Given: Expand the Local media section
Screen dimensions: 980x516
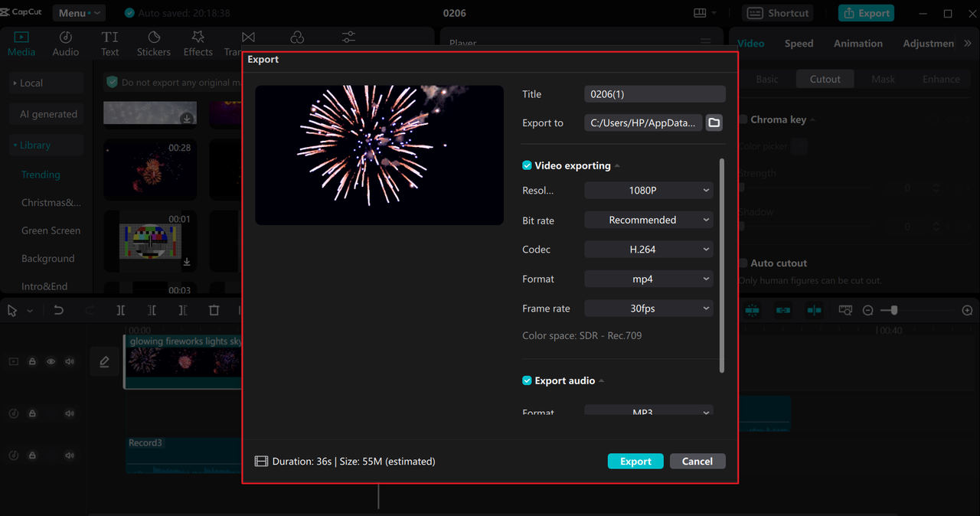Looking at the screenshot, I should coord(45,83).
